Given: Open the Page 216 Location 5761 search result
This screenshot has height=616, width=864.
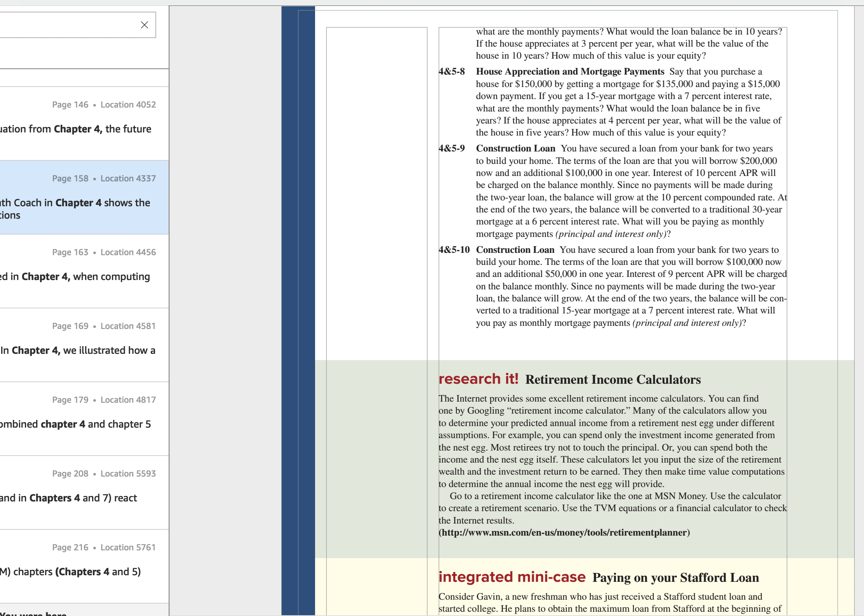Looking at the screenshot, I should coord(84,566).
